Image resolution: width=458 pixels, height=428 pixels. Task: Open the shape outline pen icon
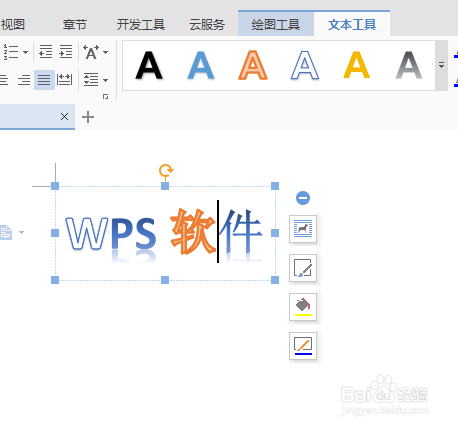tap(303, 346)
